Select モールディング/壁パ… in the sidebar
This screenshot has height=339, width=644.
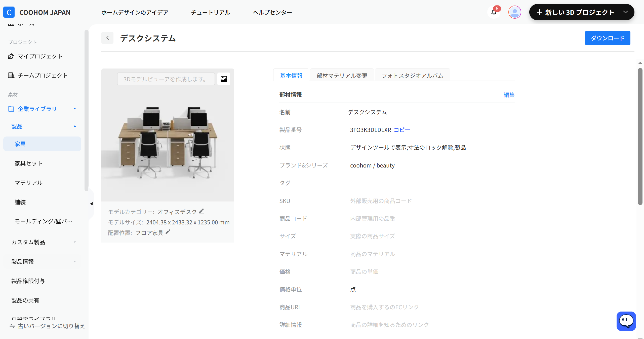44,221
